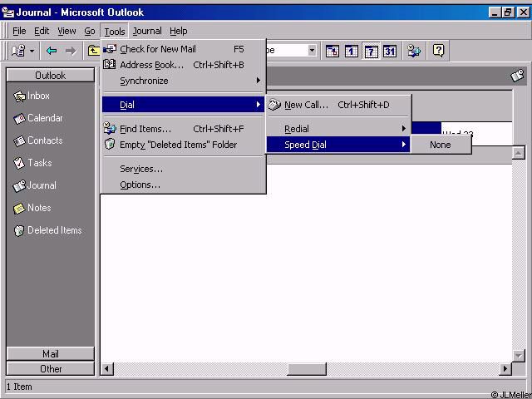Click the Back arrow toolbar button

click(x=52, y=51)
